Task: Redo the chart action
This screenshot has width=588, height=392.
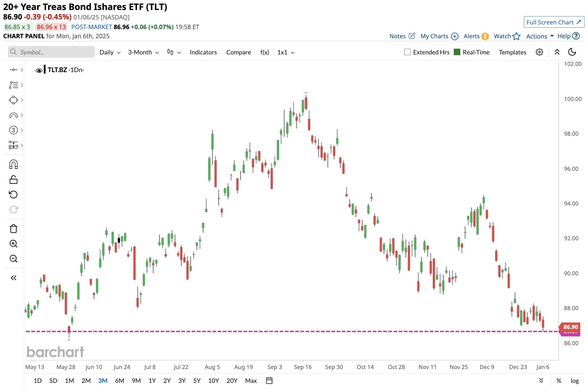Action: (x=14, y=210)
